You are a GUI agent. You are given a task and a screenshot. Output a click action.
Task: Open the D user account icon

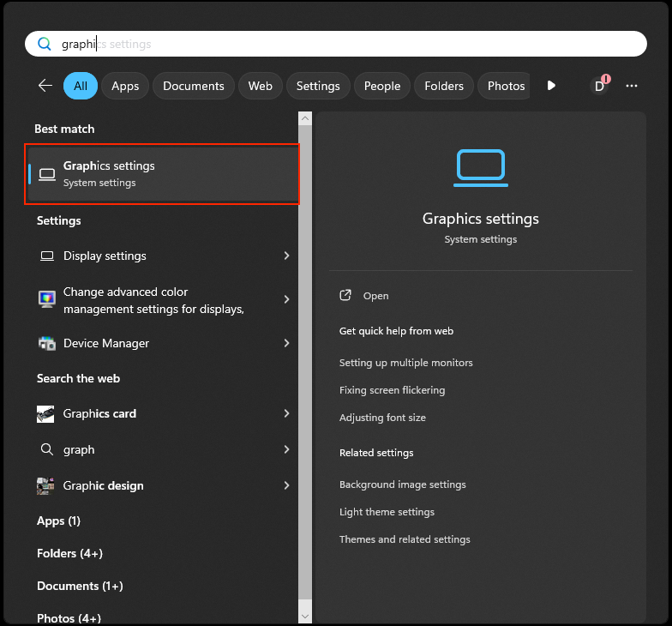599,86
